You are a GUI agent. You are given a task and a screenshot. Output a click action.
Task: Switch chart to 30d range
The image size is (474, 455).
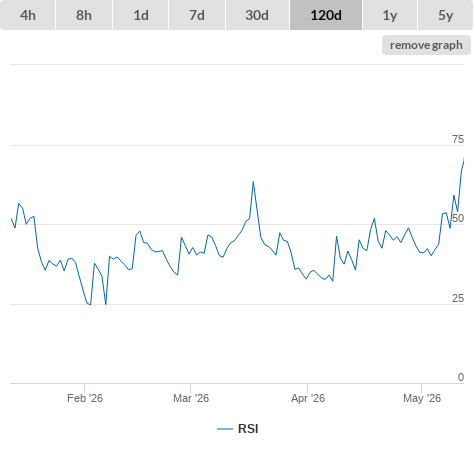257,15
